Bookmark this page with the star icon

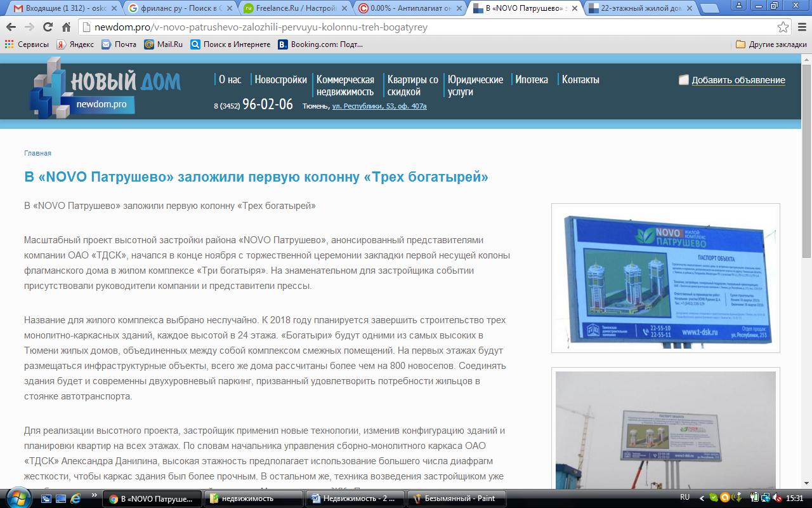783,27
